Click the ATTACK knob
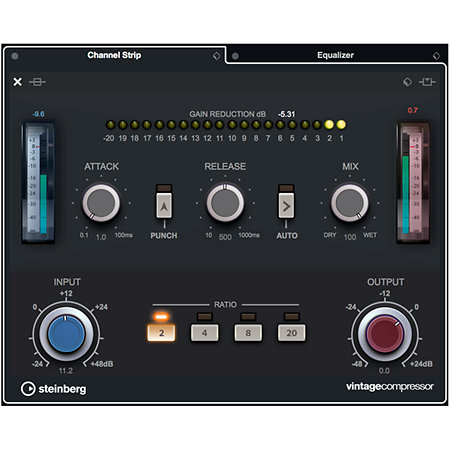This screenshot has width=450, height=450. [x=101, y=203]
